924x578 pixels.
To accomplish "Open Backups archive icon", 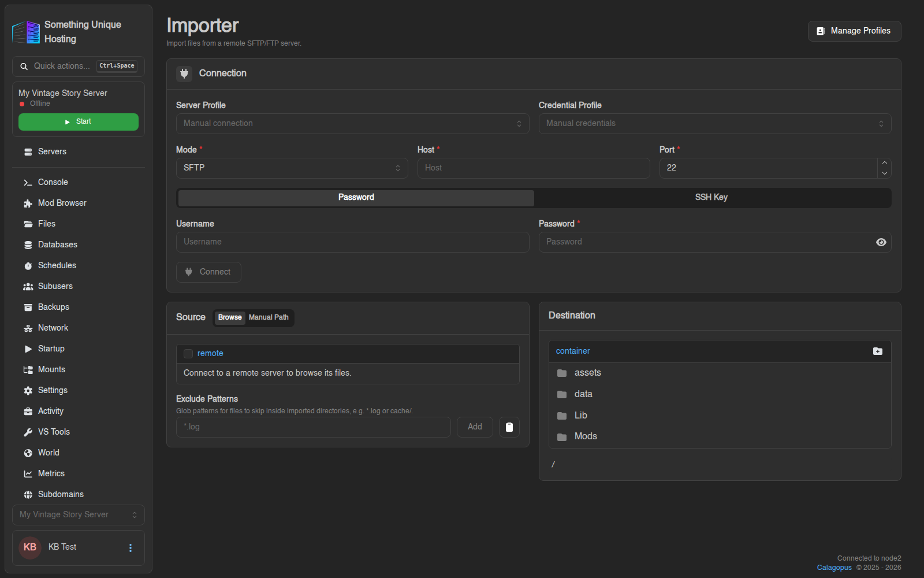I will 28,307.
